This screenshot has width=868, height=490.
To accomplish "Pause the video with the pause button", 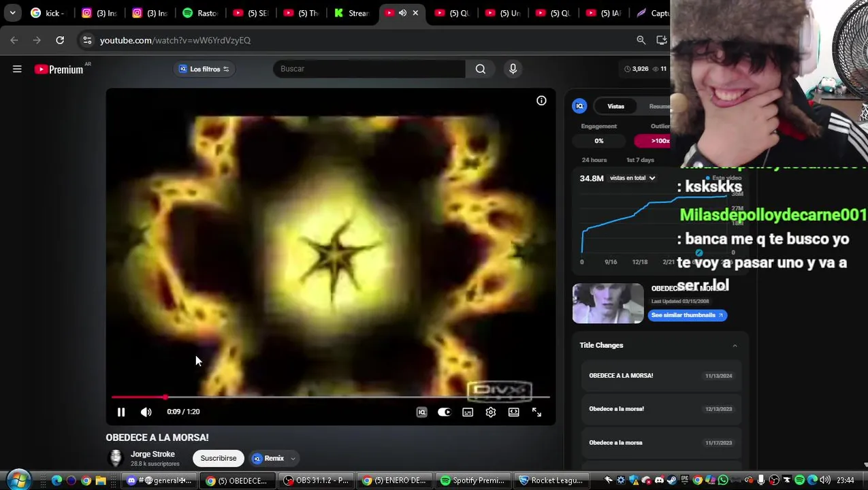I will click(121, 412).
